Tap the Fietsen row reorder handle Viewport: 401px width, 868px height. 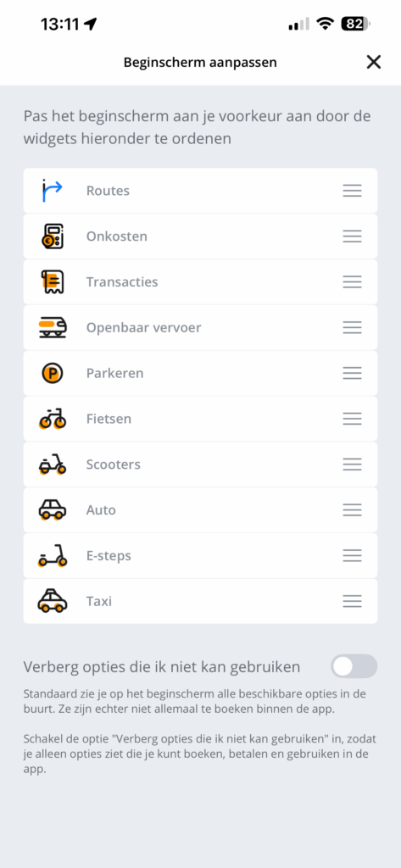353,419
